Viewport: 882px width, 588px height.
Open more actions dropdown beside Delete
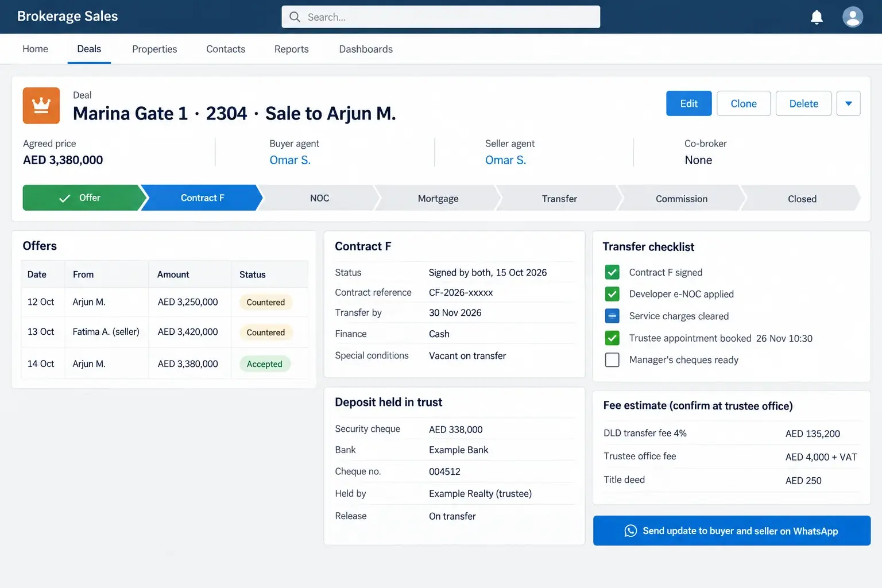coord(848,103)
